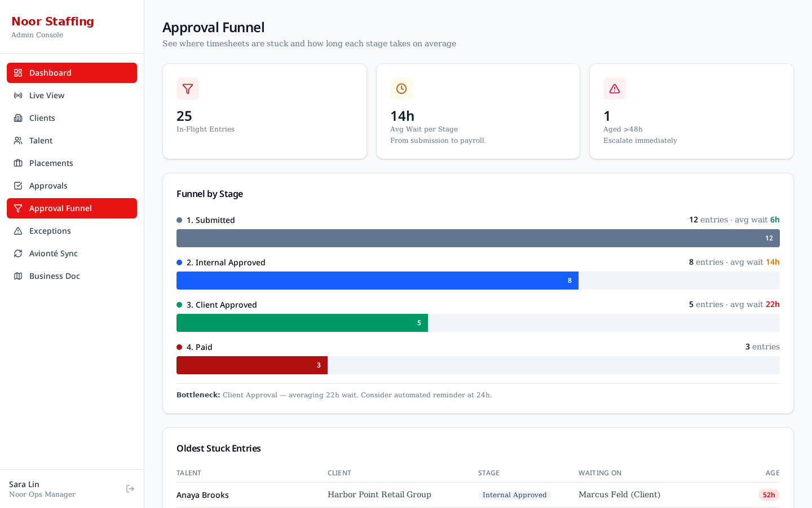The width and height of the screenshot is (812, 508).
Task: Go to Avionté Sync
Action: (72, 253)
